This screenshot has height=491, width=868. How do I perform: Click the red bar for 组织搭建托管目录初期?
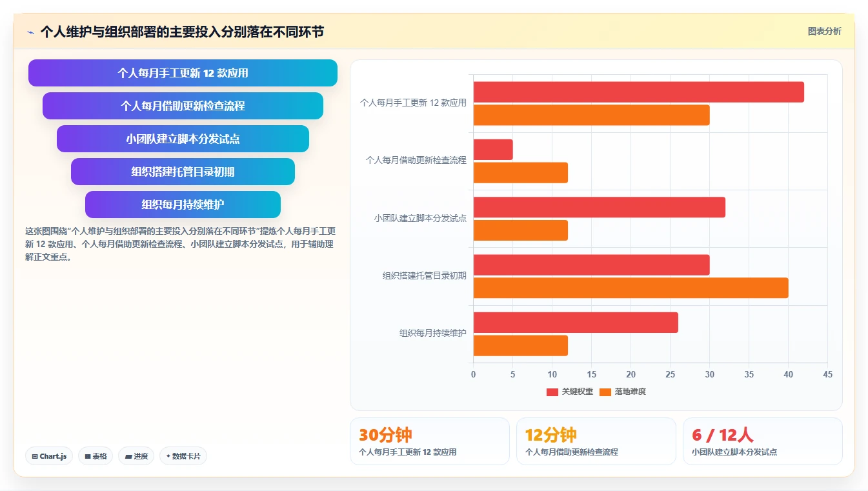(592, 265)
